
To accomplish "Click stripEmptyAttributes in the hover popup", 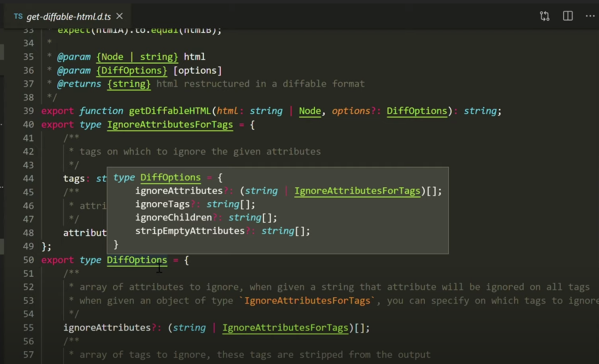I will point(190,231).
